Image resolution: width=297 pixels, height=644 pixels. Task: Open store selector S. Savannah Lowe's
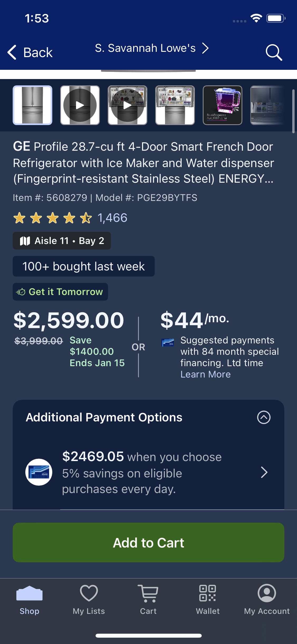tap(152, 48)
